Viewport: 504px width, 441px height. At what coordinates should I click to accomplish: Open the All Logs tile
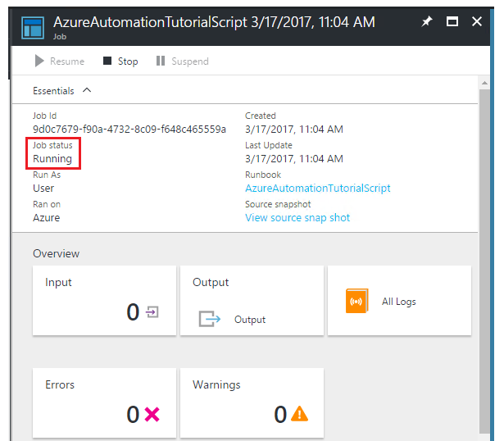pos(399,301)
